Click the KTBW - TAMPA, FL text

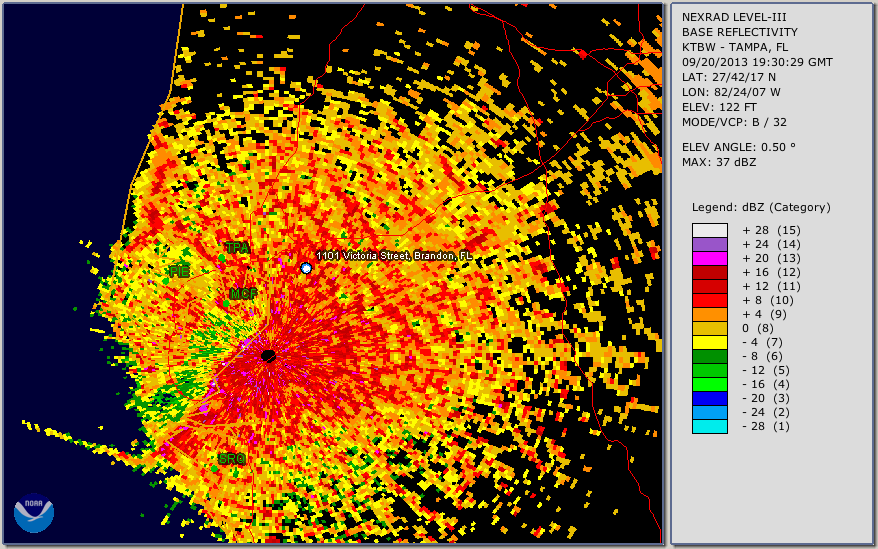coord(735,47)
